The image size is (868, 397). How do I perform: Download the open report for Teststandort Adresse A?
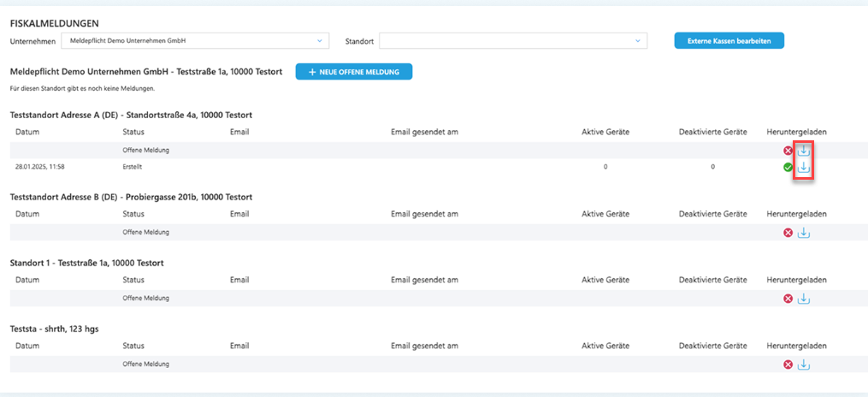803,150
